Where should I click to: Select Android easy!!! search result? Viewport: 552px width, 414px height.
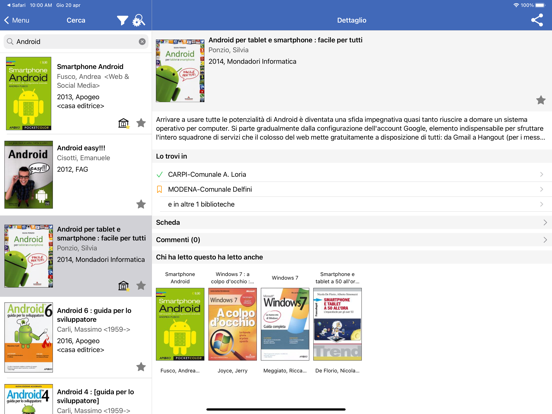coord(76,175)
